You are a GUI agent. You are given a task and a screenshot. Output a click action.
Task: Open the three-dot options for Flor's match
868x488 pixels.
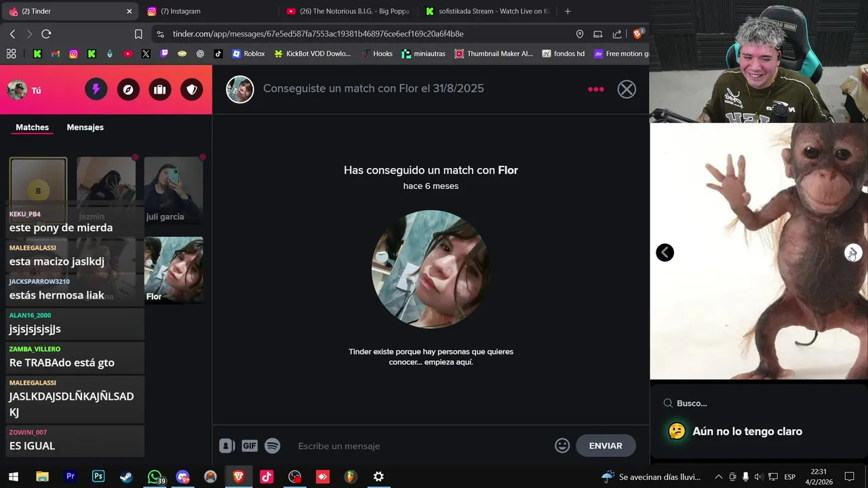[596, 89]
